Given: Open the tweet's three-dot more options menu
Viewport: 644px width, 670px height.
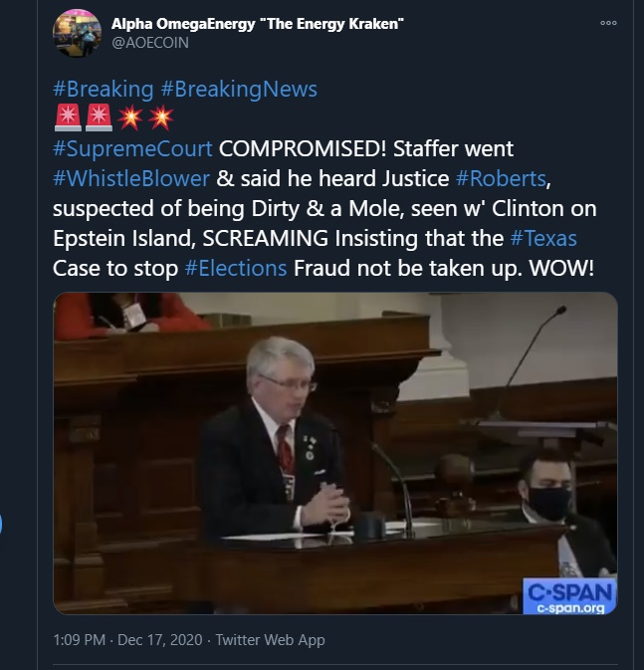Looking at the screenshot, I should [x=608, y=23].
